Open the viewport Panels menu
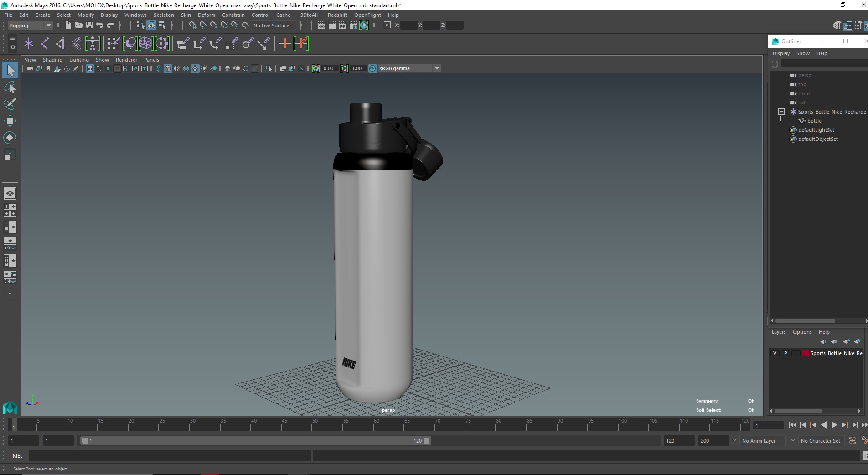 (x=151, y=60)
